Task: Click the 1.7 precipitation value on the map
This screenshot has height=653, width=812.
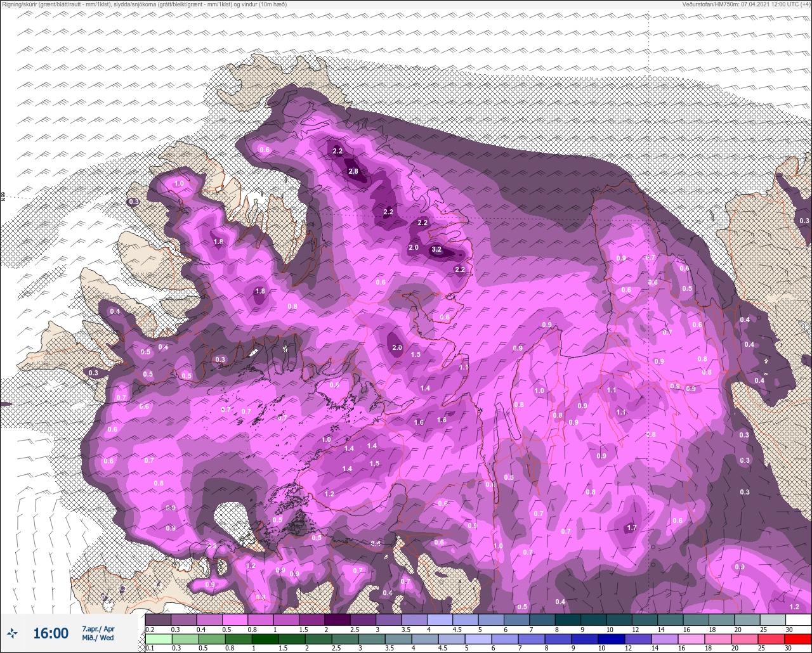Action: 631,527
